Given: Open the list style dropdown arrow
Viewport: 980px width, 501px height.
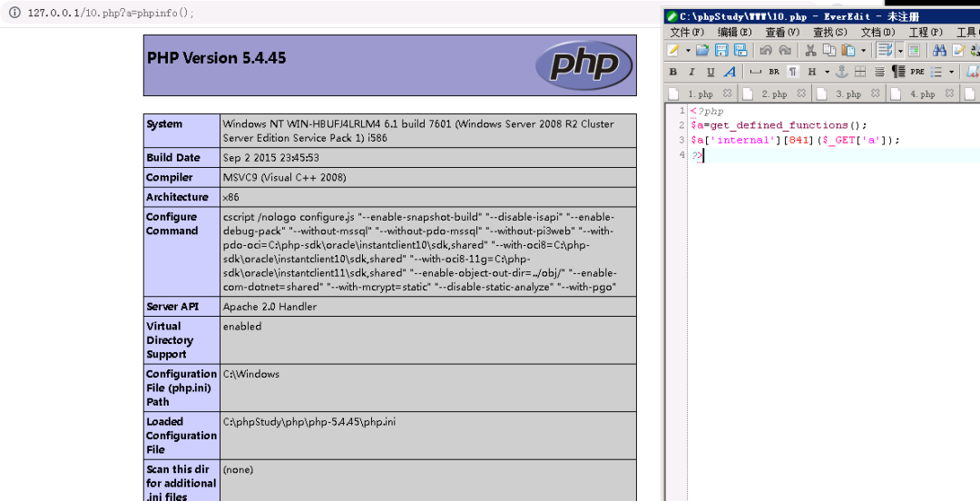Looking at the screenshot, I should 951,72.
